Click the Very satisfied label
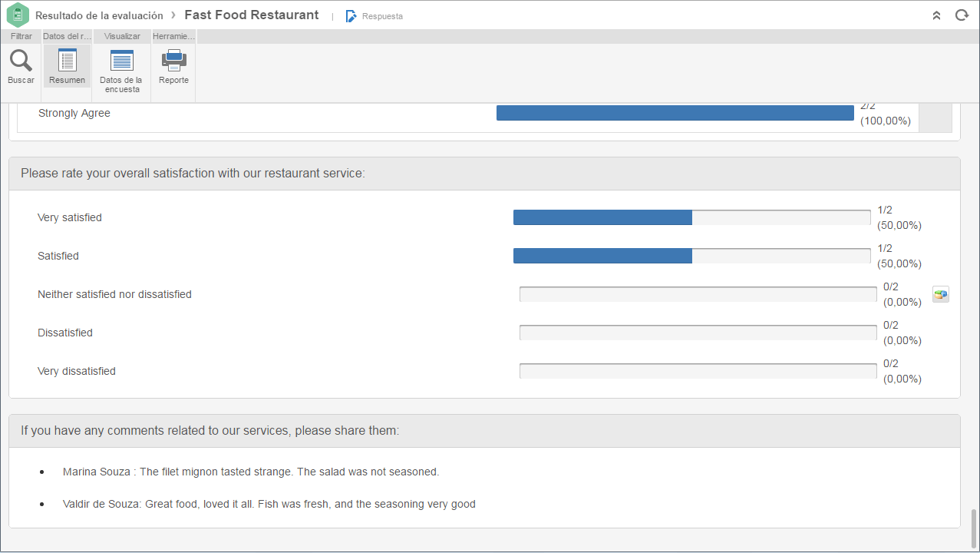 70,217
